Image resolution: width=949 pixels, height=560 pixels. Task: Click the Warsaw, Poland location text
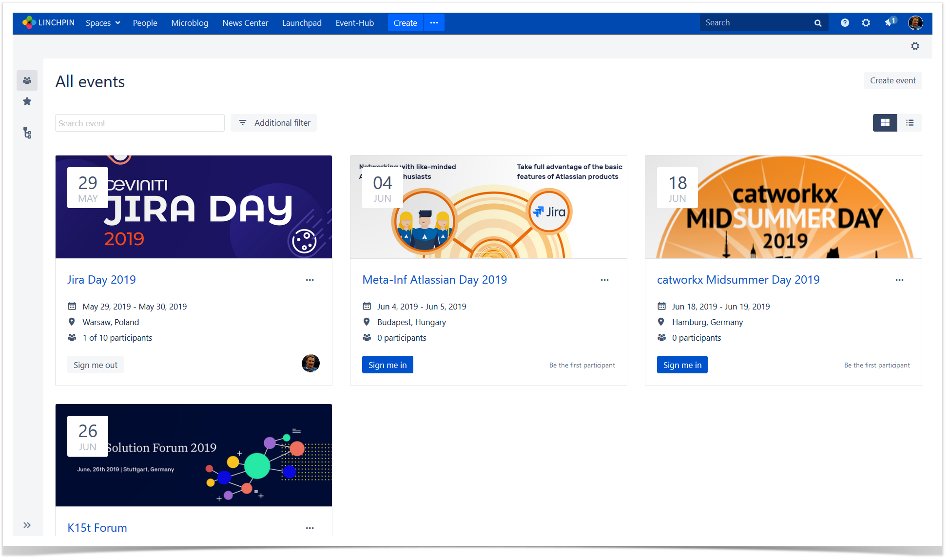[111, 322]
